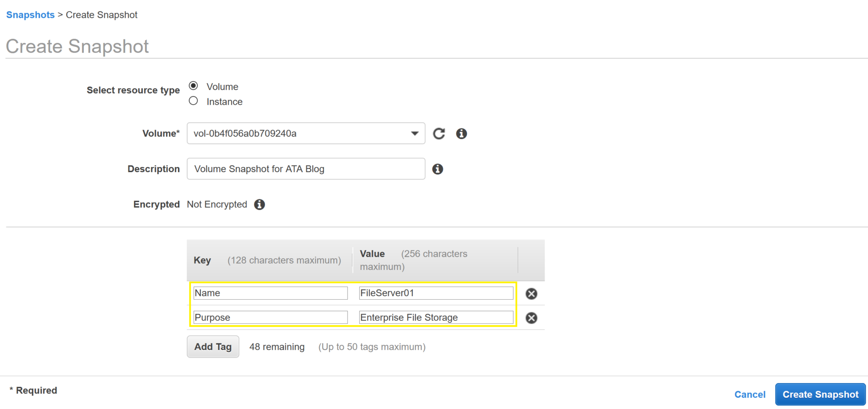The height and width of the screenshot is (409, 868).
Task: Select the tag key field containing Name
Action: [x=270, y=293]
